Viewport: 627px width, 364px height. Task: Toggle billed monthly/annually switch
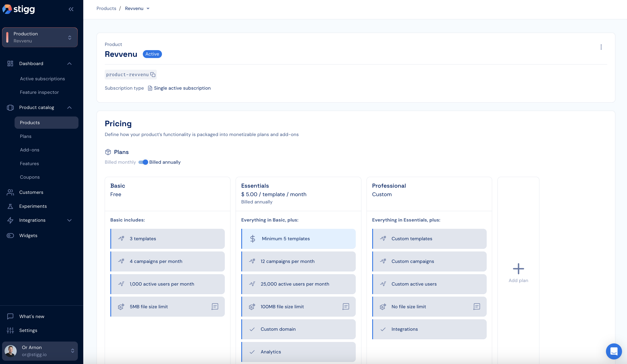click(143, 162)
